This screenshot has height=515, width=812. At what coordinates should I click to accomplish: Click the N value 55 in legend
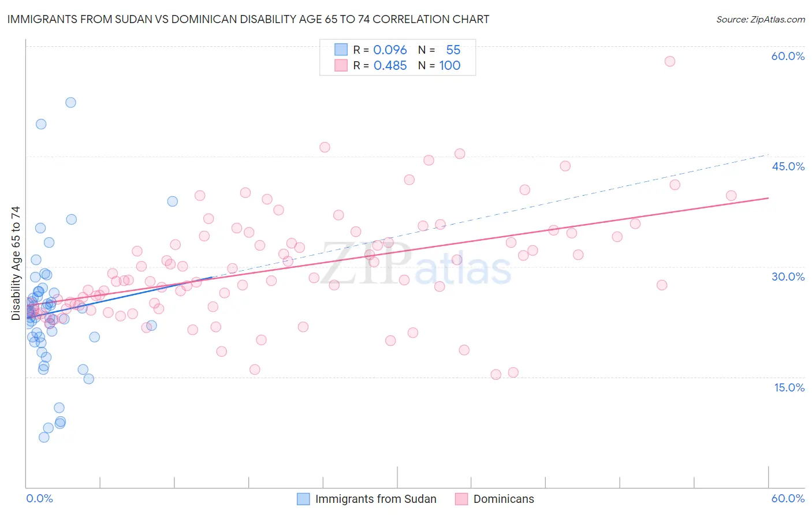tap(453, 50)
